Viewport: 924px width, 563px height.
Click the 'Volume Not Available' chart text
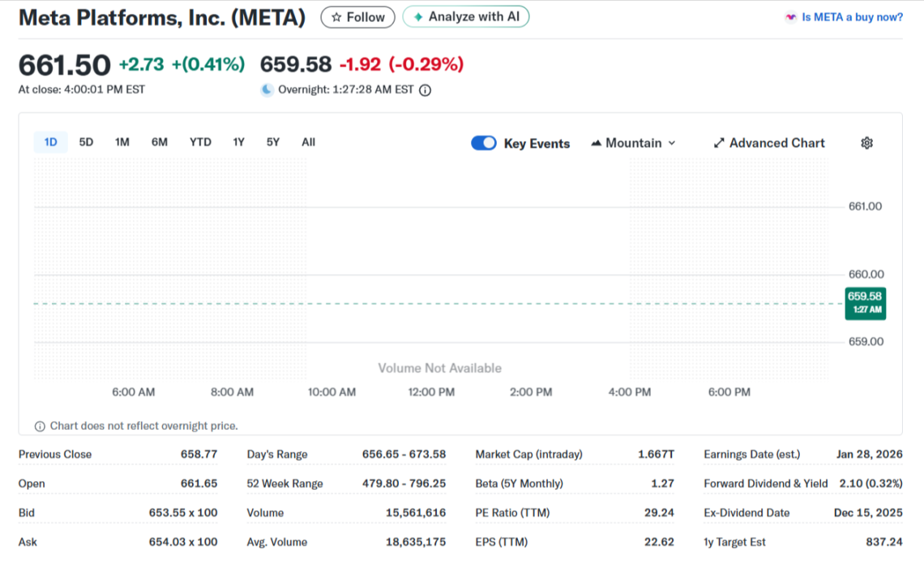(439, 368)
